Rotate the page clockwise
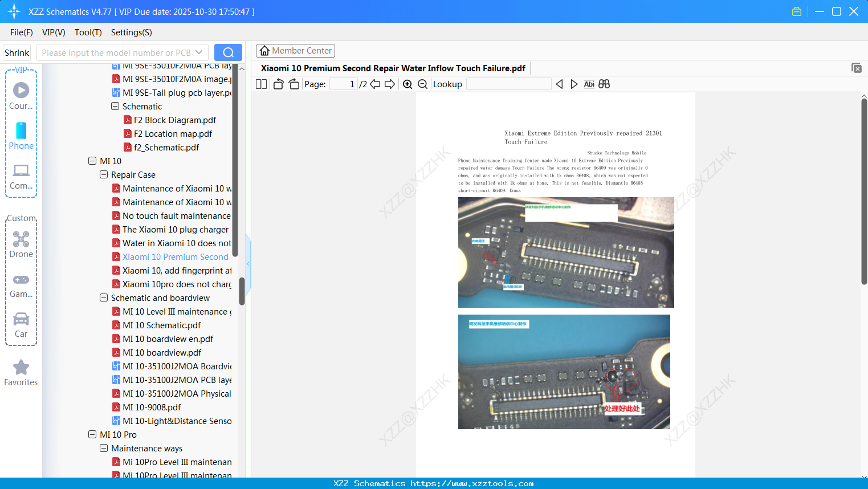 coord(294,84)
